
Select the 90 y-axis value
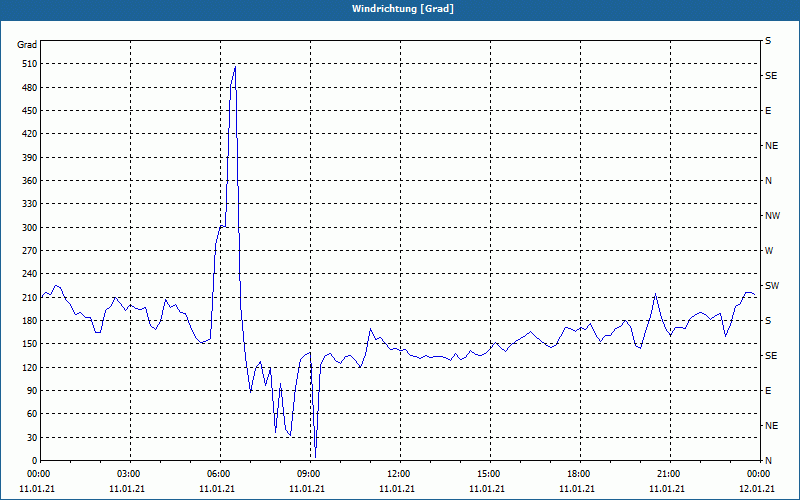(32, 391)
